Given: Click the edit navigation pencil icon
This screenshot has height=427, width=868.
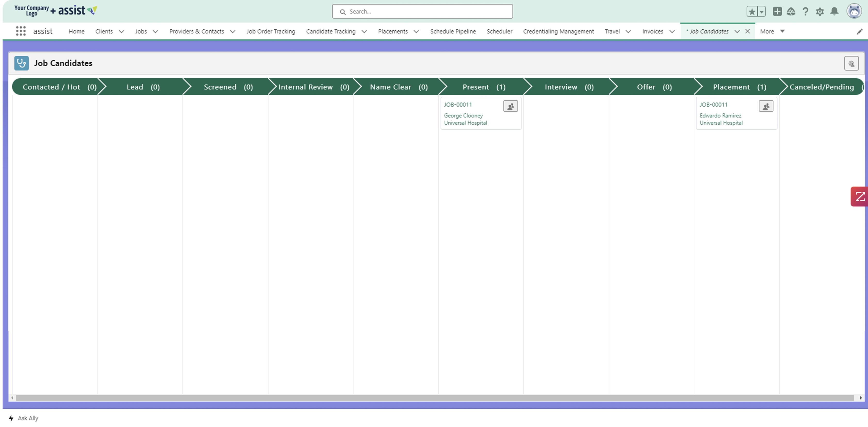Looking at the screenshot, I should click(859, 31).
